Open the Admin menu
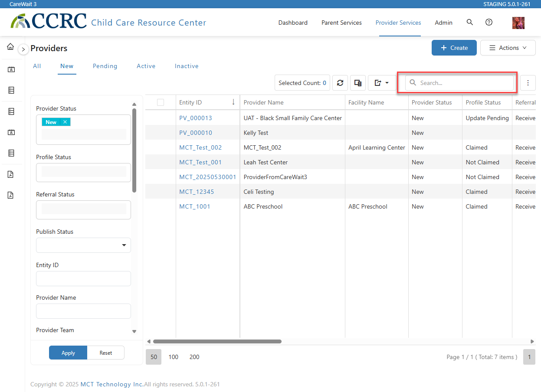541x392 pixels. tap(443, 23)
